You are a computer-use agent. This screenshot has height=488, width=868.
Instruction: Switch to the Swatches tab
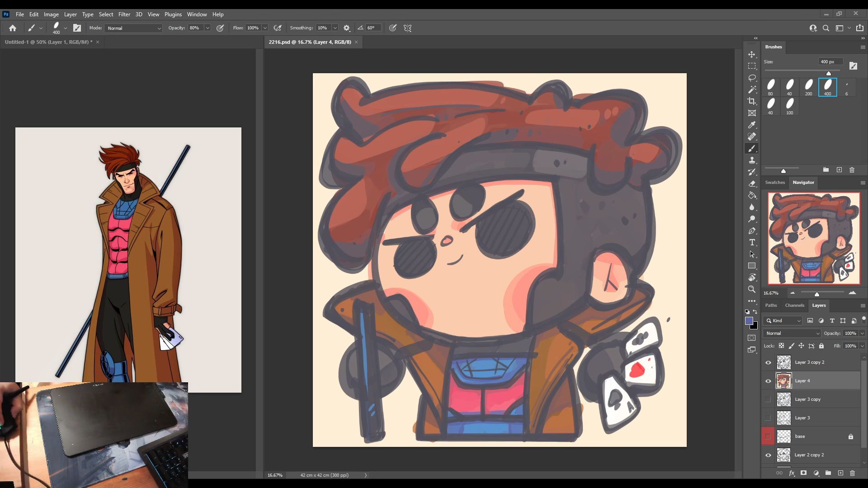pos(774,183)
